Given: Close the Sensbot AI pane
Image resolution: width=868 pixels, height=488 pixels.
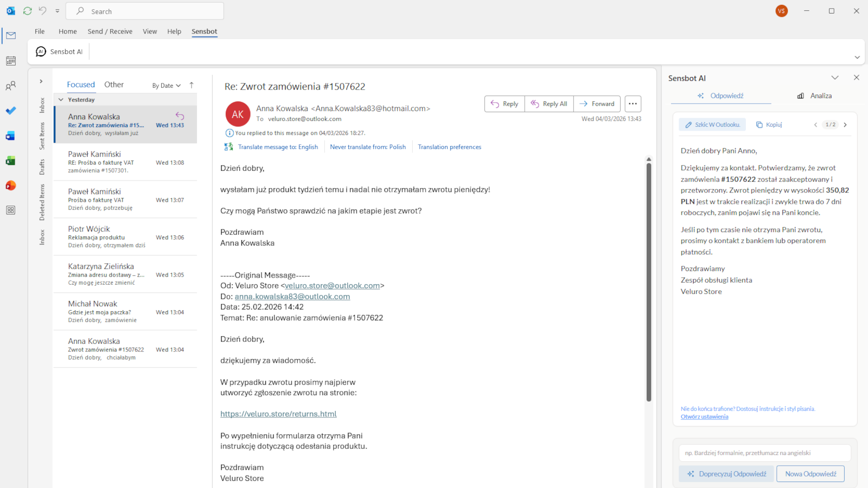Looking at the screenshot, I should pos(857,78).
